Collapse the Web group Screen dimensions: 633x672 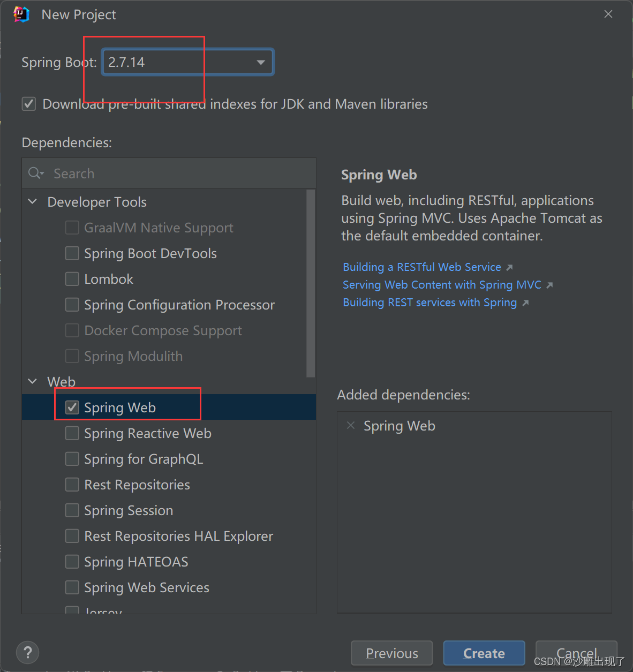point(33,382)
